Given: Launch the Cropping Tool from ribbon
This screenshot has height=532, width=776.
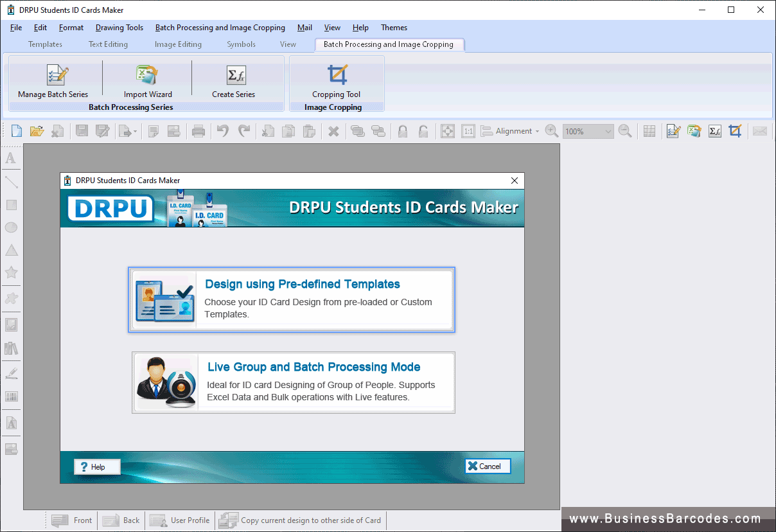Looking at the screenshot, I should 337,75.
